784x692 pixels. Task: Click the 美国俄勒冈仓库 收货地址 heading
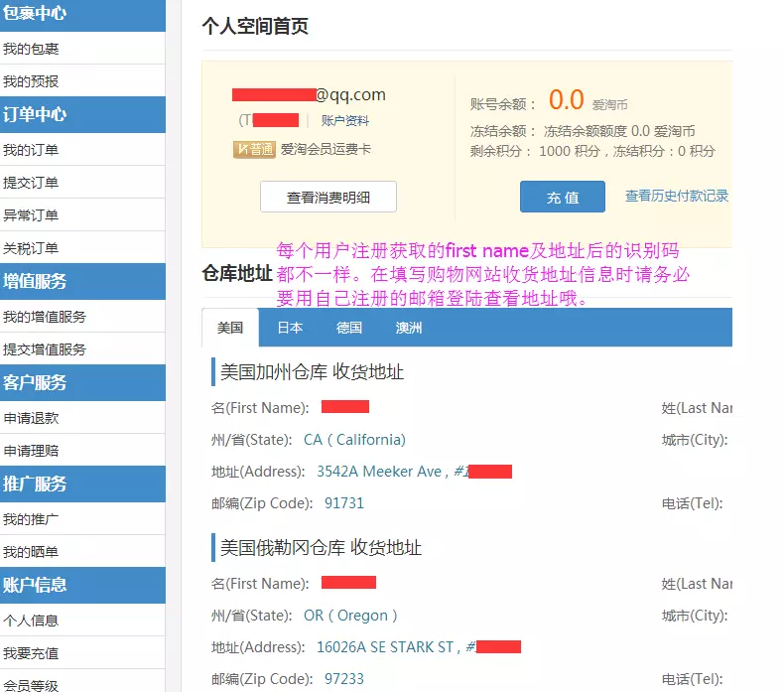point(321,548)
